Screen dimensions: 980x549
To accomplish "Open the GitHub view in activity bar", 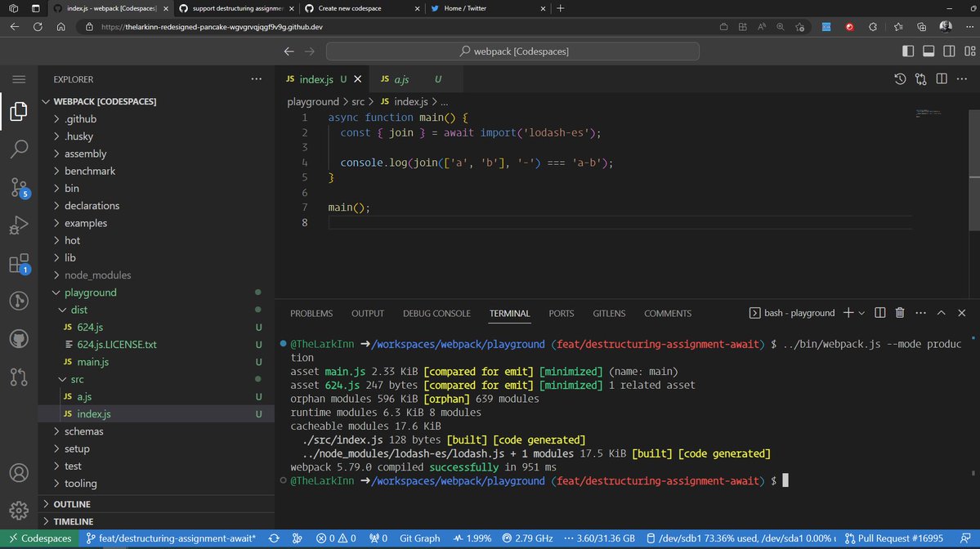I will point(19,339).
